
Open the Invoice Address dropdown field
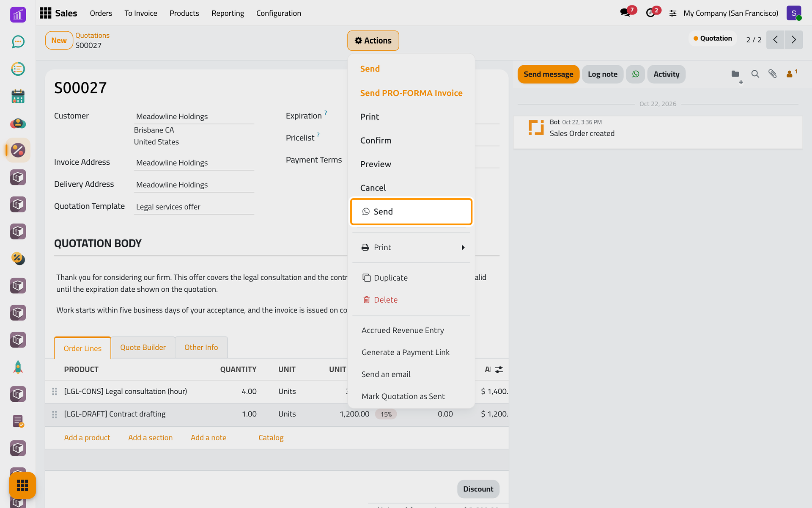tap(194, 163)
